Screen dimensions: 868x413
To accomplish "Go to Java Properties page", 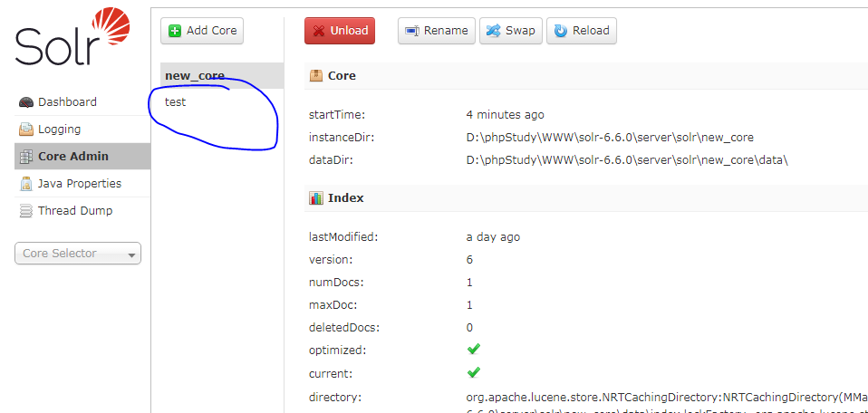I will (x=82, y=183).
